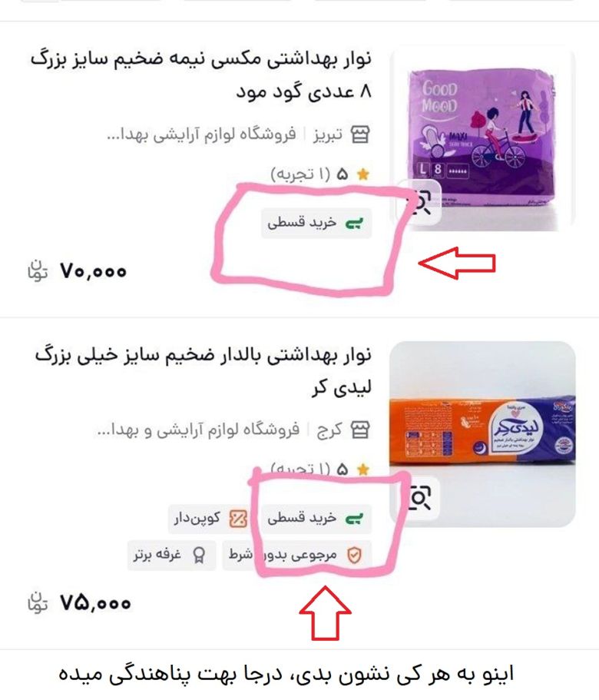Click the coupon icon in کوپن‌دار badge

point(238,519)
